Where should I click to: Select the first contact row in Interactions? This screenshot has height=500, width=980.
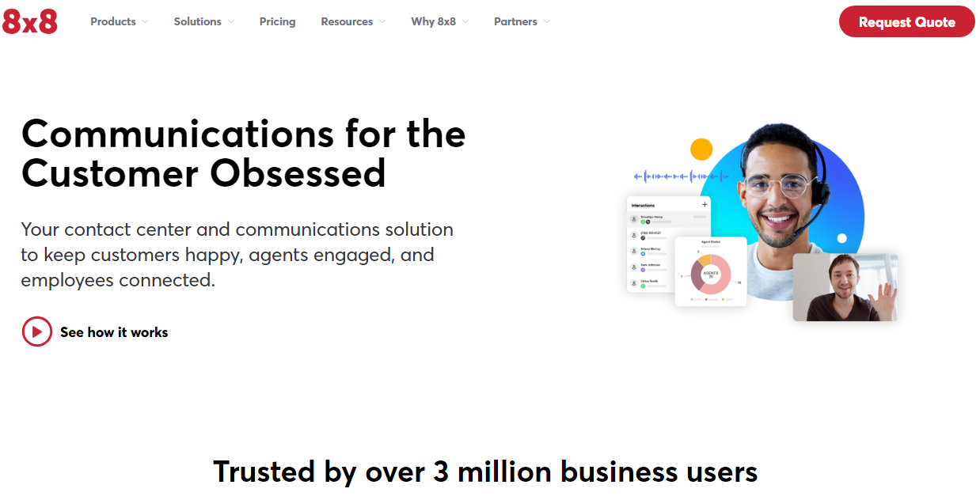point(669,219)
